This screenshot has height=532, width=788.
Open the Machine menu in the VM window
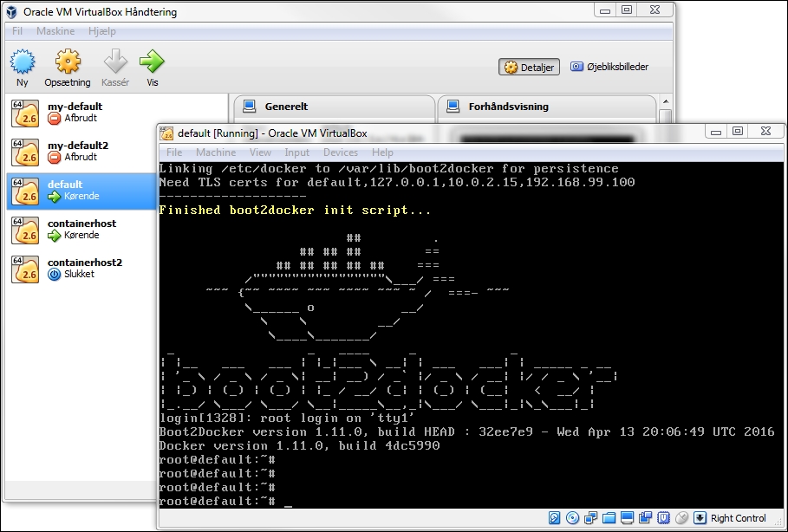(215, 152)
